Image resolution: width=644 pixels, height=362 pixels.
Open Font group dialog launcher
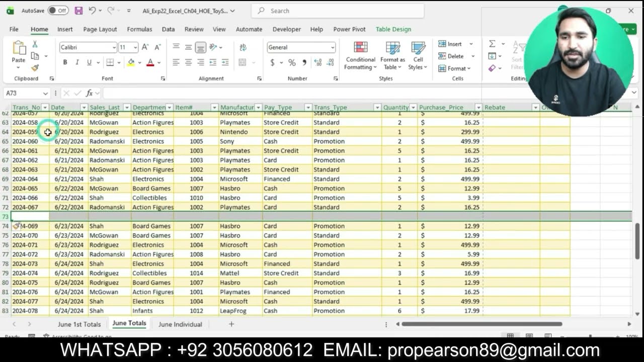163,78
